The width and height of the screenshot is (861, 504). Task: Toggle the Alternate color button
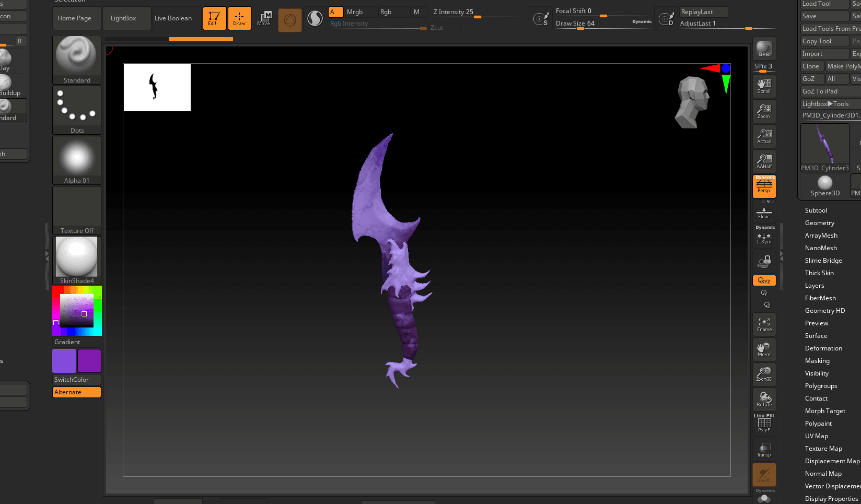pyautogui.click(x=77, y=392)
